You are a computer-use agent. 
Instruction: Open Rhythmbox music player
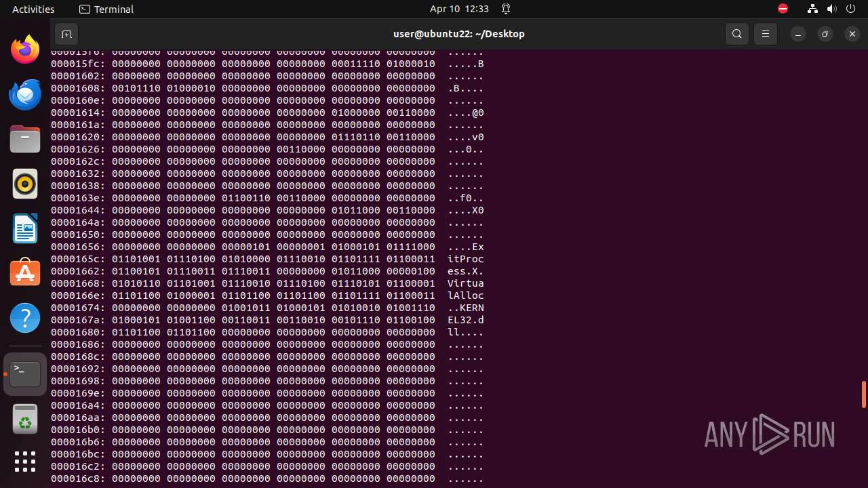click(x=25, y=184)
